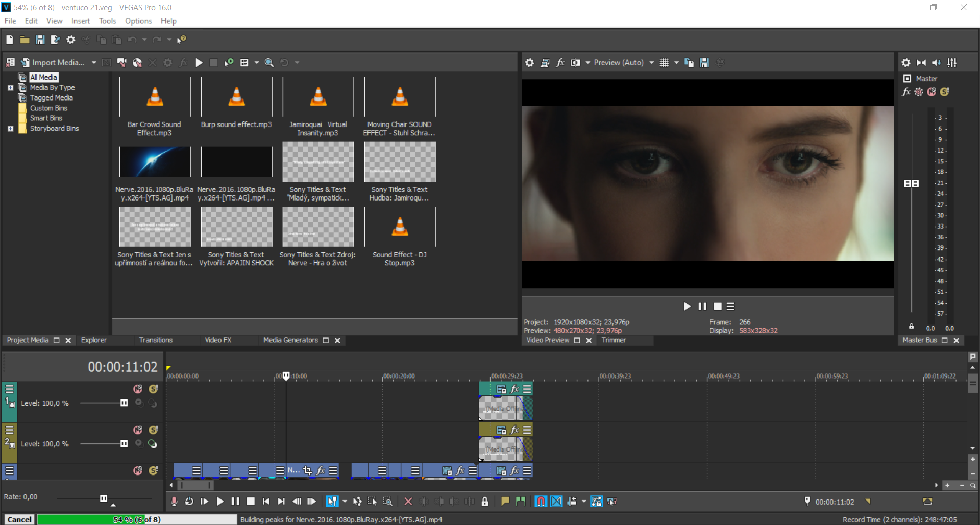The width and height of the screenshot is (980, 525).
Task: Select the Envelope edit tool
Action: (x=357, y=502)
